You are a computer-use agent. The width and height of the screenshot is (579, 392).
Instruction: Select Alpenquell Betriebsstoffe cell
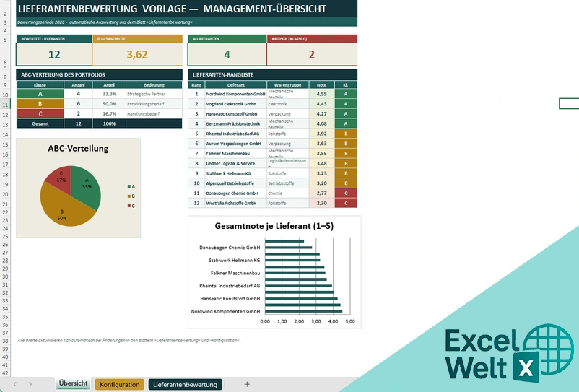(235, 183)
